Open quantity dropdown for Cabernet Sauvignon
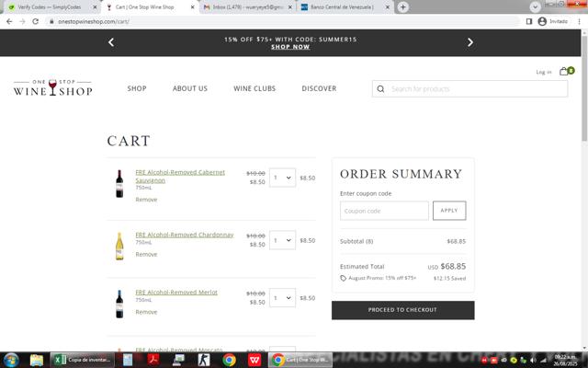Viewport: 588px width, 368px height. point(282,178)
